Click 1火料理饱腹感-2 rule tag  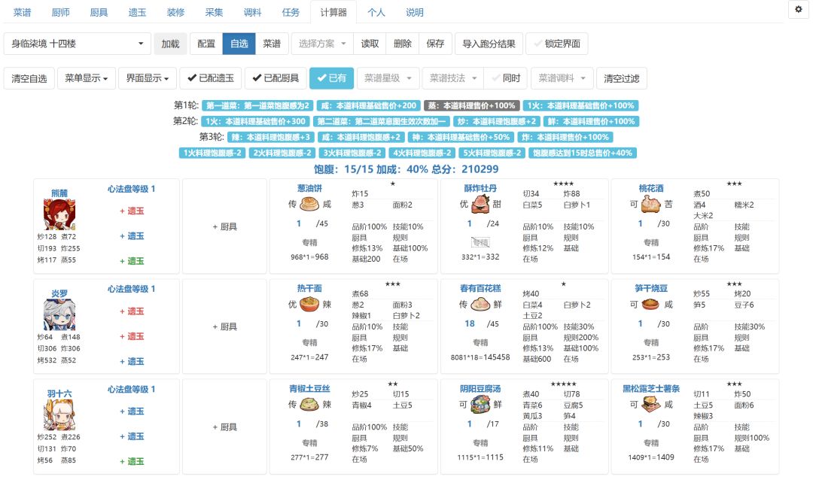(212, 153)
